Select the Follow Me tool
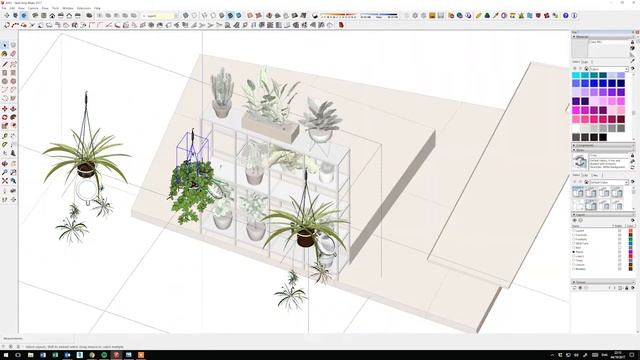This screenshot has width=640, height=360. (13, 118)
